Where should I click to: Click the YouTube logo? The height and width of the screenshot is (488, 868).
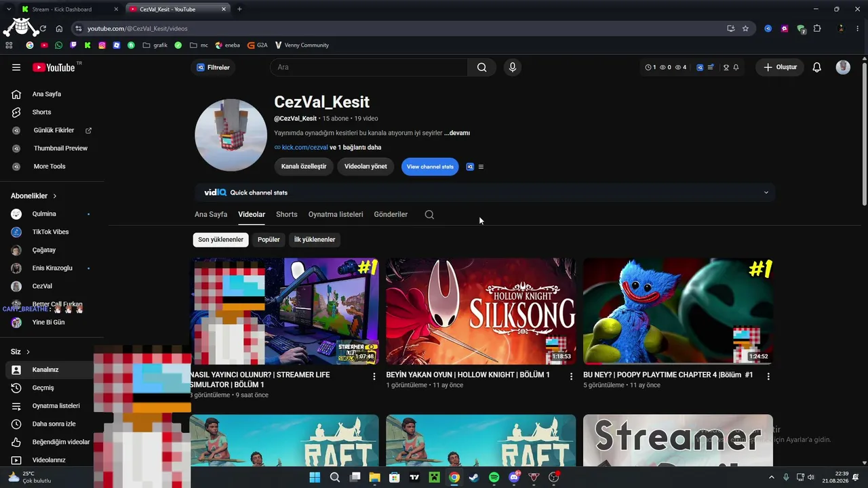pos(54,67)
